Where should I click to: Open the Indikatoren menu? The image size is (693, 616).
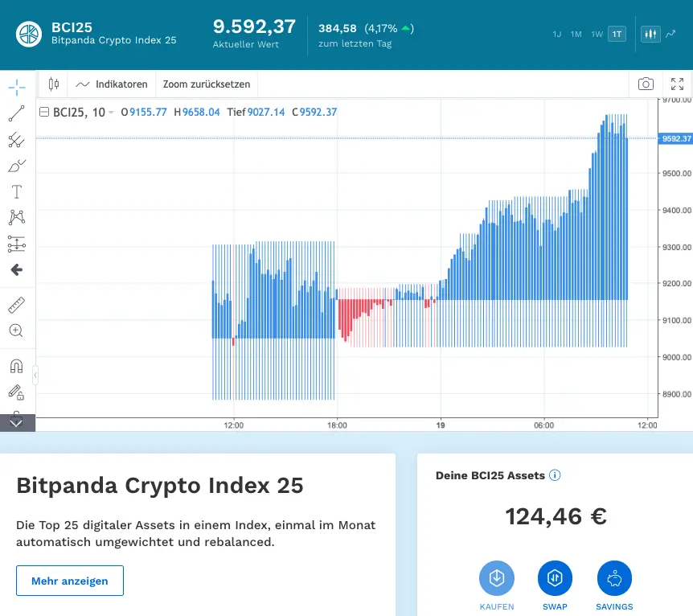[112, 84]
